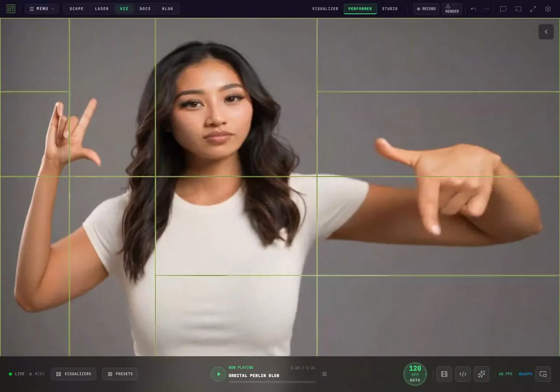This screenshot has width=560, height=392.
Task: Open the DOCS page
Action: point(145,9)
